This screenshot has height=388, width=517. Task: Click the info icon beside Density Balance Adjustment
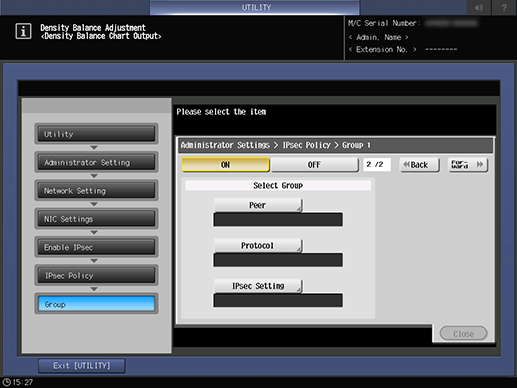[x=23, y=32]
